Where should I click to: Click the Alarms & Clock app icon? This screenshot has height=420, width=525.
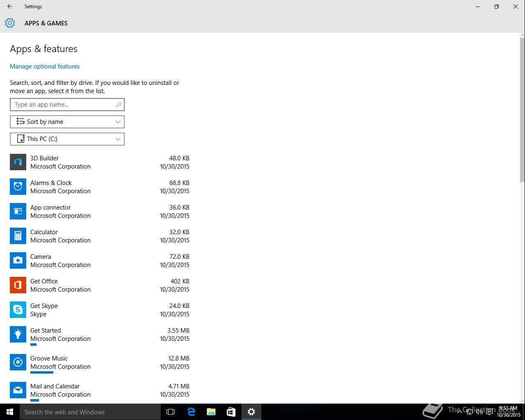tap(18, 187)
